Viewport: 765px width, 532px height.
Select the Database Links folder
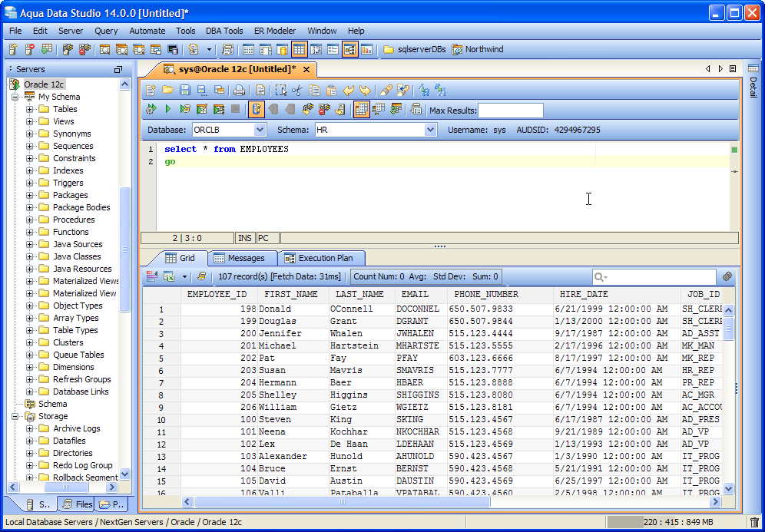tap(81, 392)
